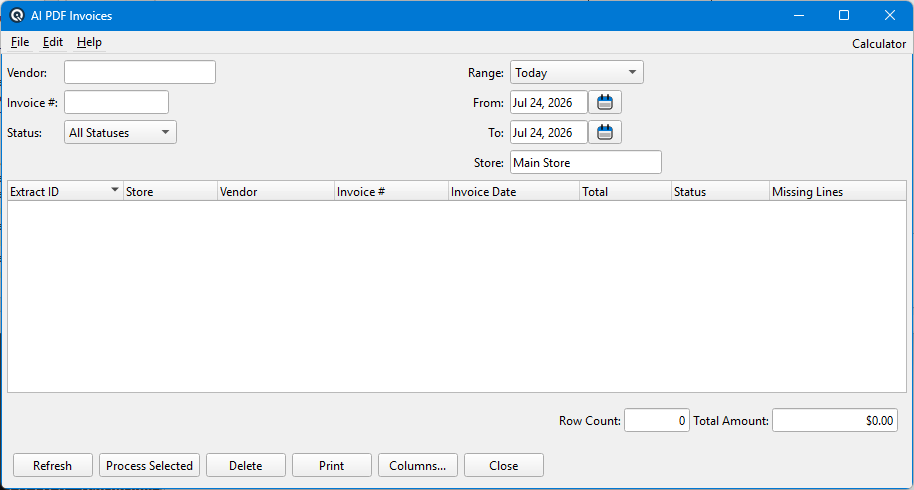The height and width of the screenshot is (490, 914).
Task: Launch the Calculator link
Action: (x=878, y=44)
